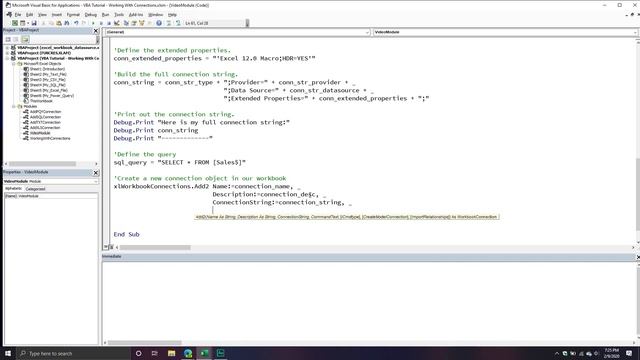Click the Break pause icon
The image size is (640, 360).
click(x=101, y=23)
